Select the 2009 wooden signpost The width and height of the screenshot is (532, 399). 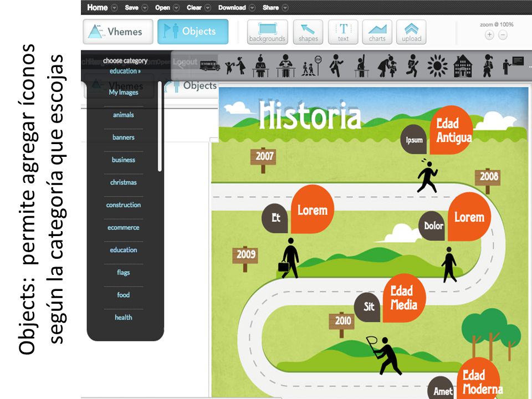click(x=245, y=259)
